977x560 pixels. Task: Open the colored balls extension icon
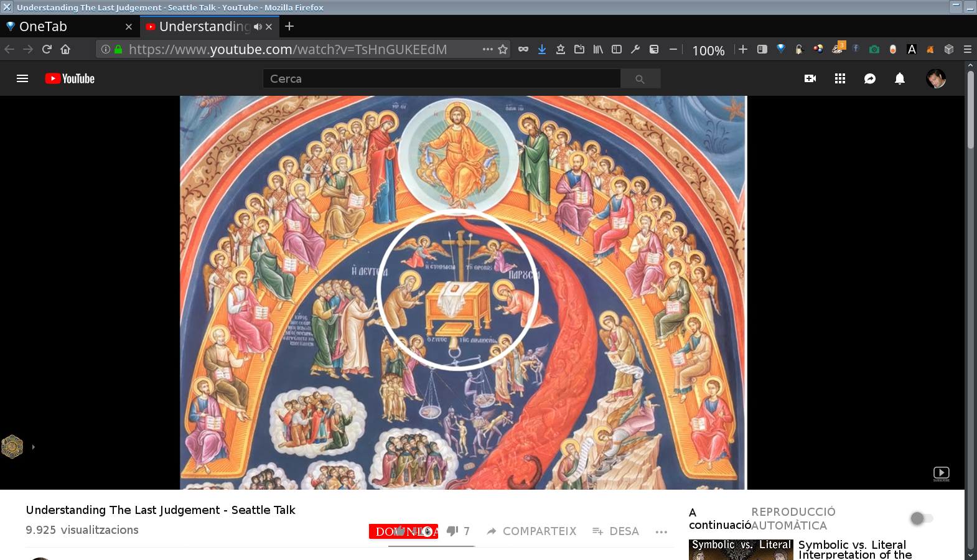coord(818,49)
